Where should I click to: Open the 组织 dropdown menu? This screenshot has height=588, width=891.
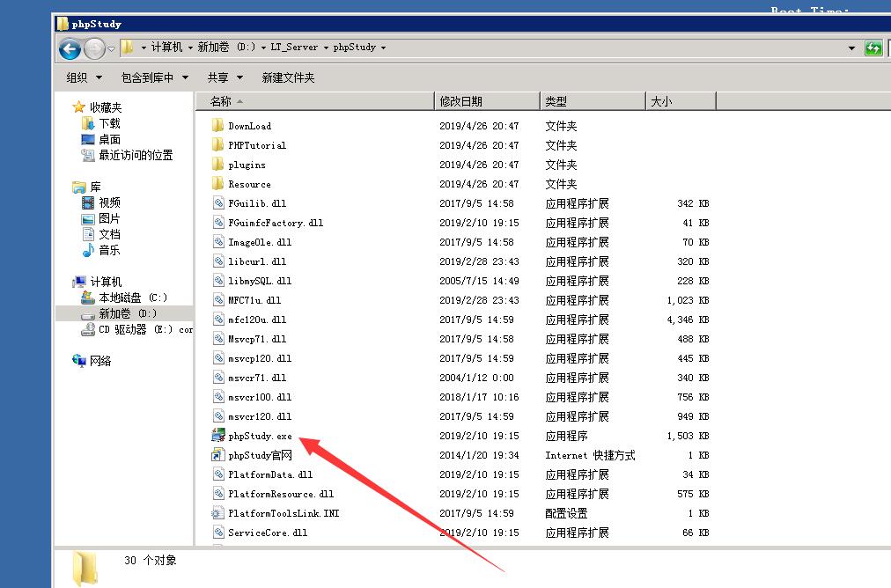85,77
